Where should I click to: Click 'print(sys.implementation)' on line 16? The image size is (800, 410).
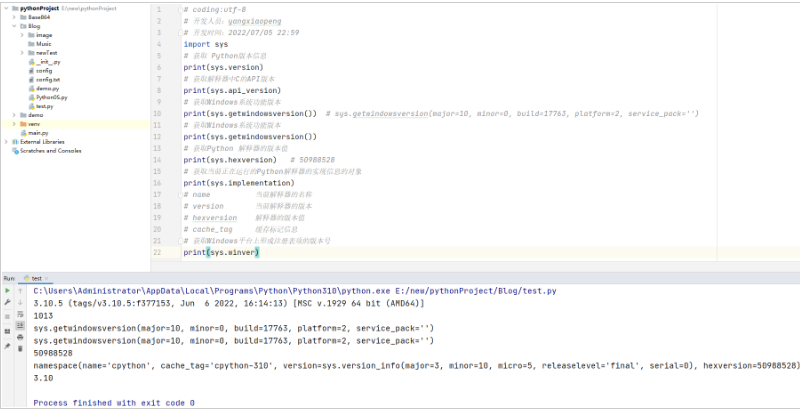click(239, 183)
